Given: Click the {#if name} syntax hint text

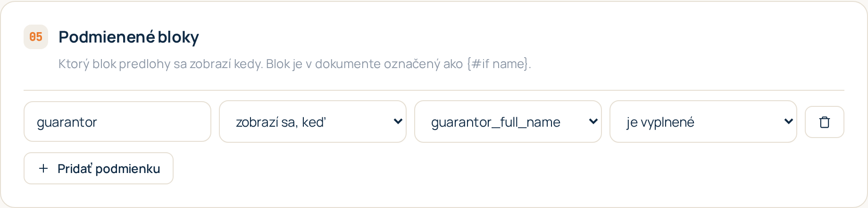Looking at the screenshot, I should [x=499, y=64].
